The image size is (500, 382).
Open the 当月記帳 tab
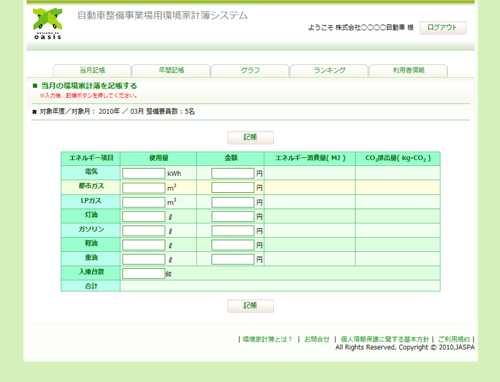(x=92, y=70)
